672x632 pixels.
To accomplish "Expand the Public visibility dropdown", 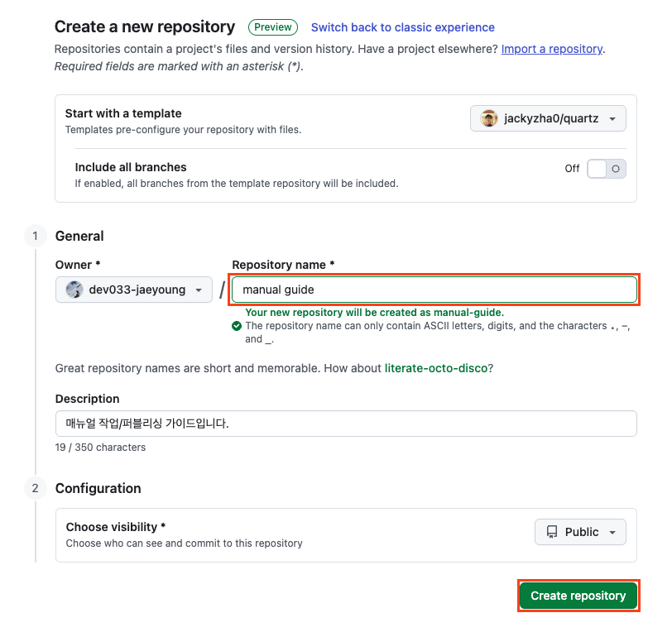I will click(x=580, y=532).
